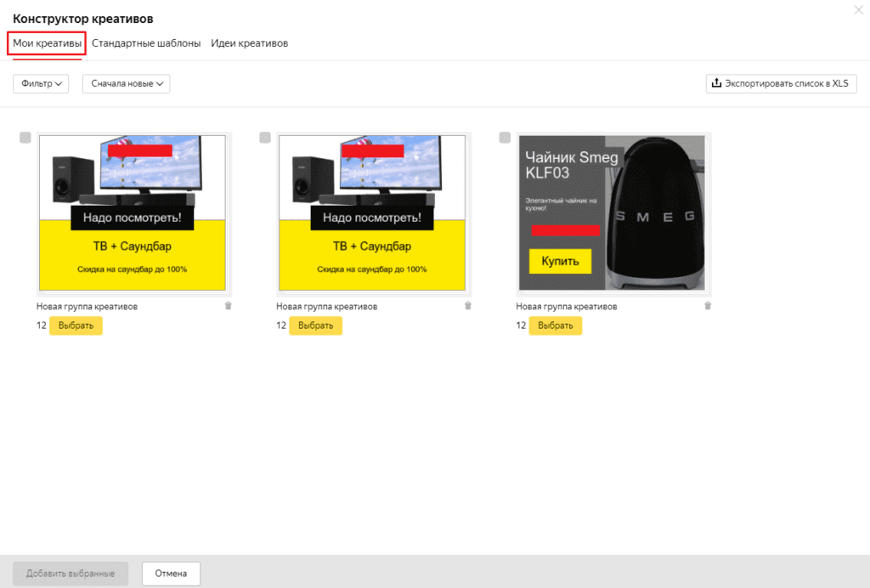Switch to Идеи креативов tab
Viewport: 870px width, 588px height.
(x=249, y=43)
